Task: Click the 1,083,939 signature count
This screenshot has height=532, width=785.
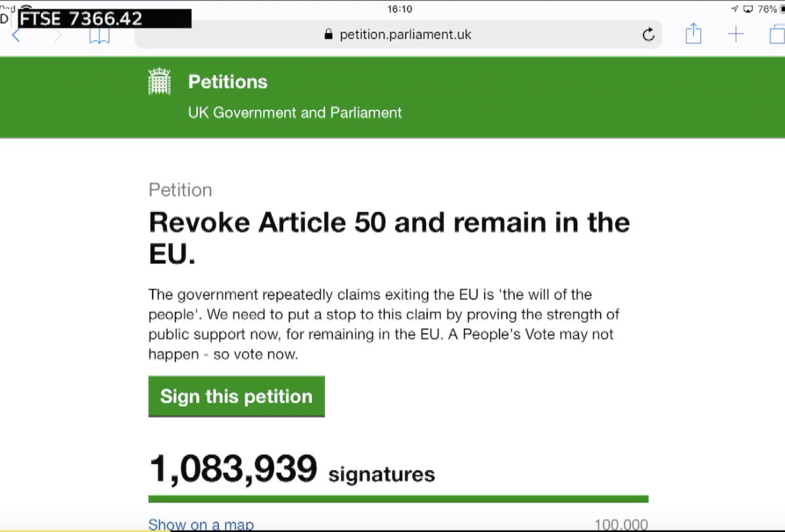Action: (233, 469)
